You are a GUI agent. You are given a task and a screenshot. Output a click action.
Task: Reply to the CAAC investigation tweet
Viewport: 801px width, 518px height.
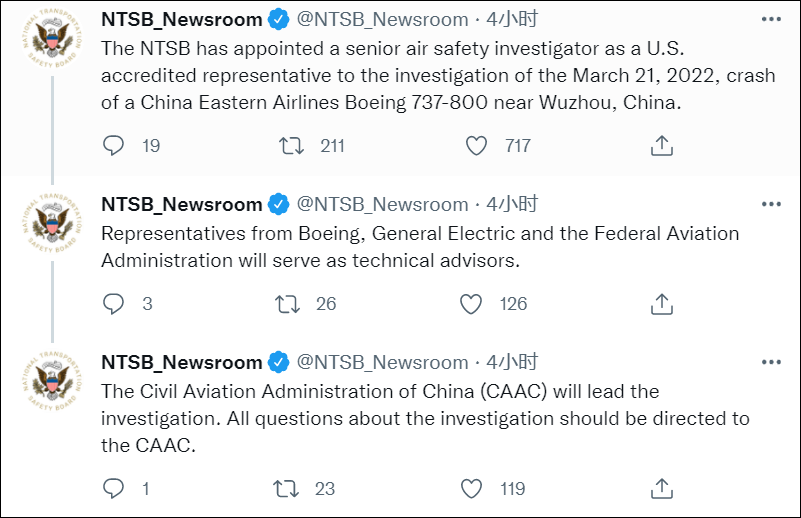[114, 489]
